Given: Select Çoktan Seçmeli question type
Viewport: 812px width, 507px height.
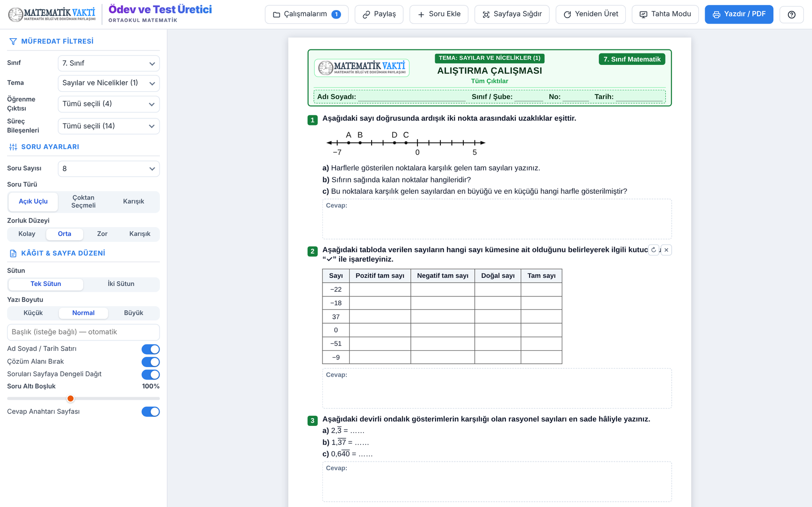Looking at the screenshot, I should click(x=83, y=201).
